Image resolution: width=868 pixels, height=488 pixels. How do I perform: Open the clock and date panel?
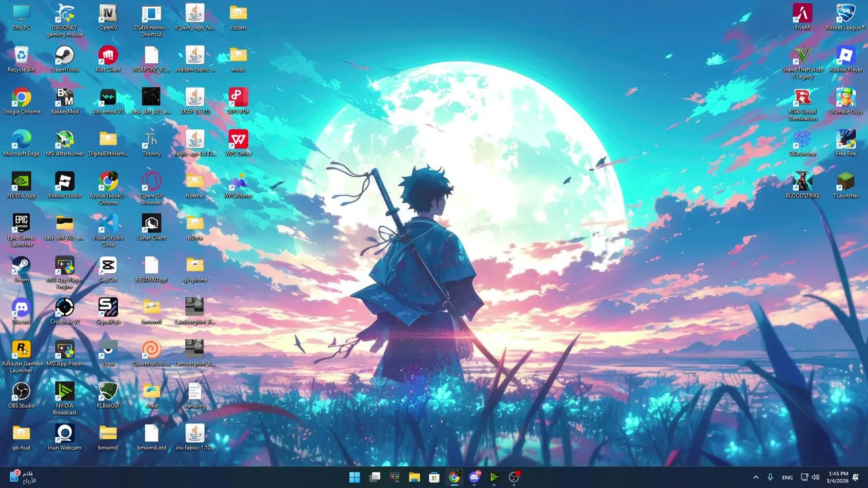(x=838, y=477)
